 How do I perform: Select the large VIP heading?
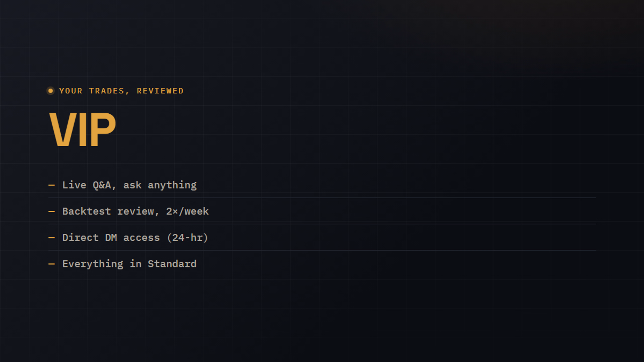tap(83, 129)
